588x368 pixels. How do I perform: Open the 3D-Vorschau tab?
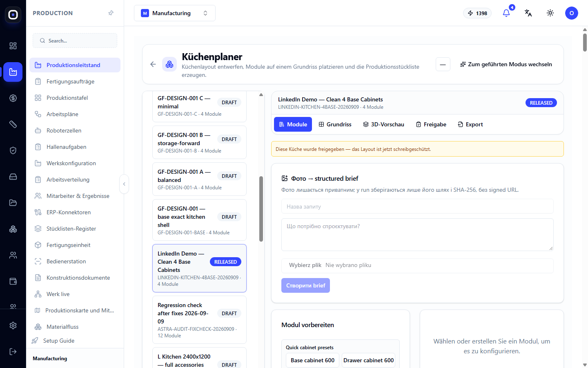click(x=383, y=124)
